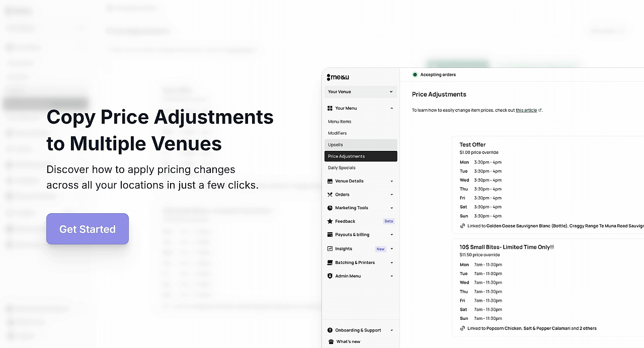
Task: Select the Your Menu grid icon
Action: tap(330, 108)
